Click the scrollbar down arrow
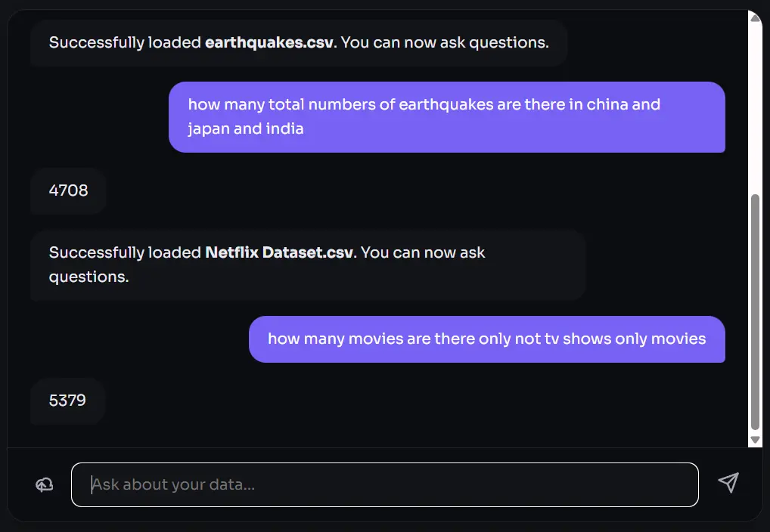 pyautogui.click(x=755, y=440)
